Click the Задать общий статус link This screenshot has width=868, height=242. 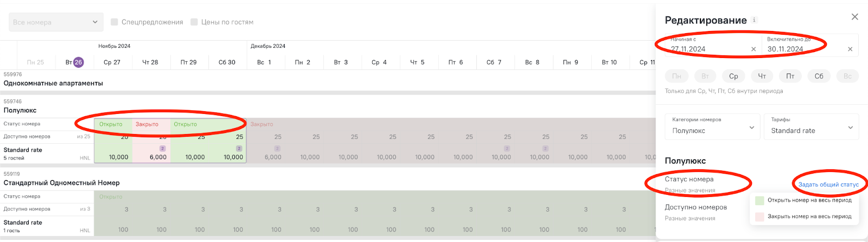click(x=828, y=184)
